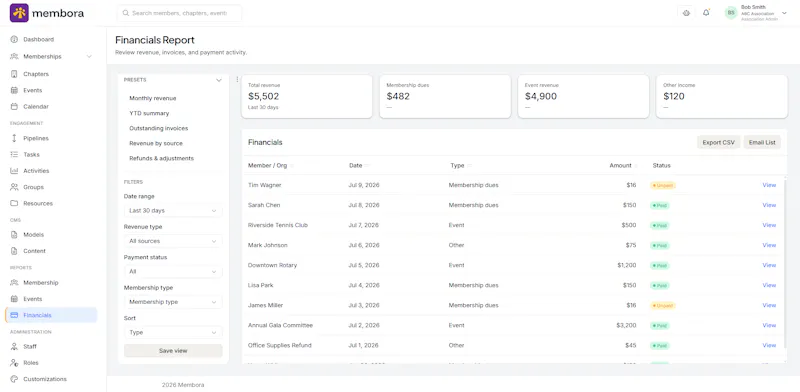Open the Dashboard sidebar icon
The height and width of the screenshot is (392, 800).
click(x=14, y=39)
